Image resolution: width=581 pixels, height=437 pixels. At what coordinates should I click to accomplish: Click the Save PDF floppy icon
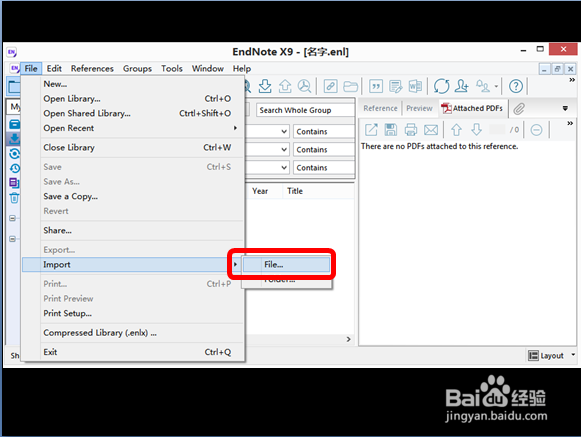pyautogui.click(x=391, y=130)
